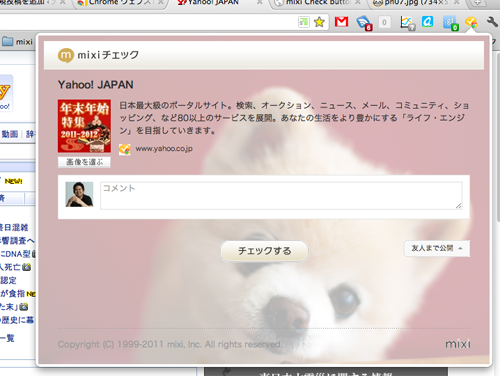Focus the コメント text area

click(281, 196)
